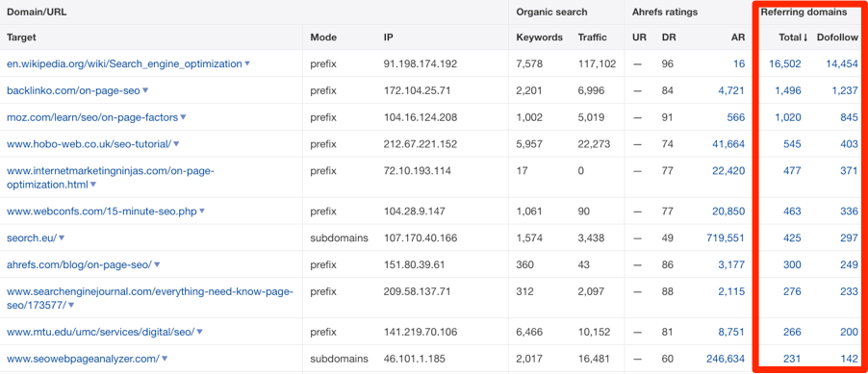Open mtu.edu's 266 referring domains

click(x=792, y=332)
